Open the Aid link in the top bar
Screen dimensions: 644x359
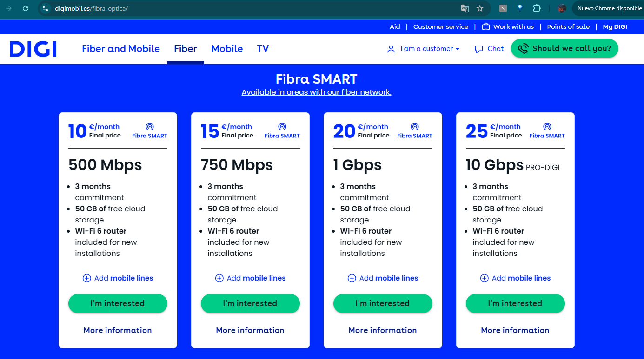[x=395, y=26]
